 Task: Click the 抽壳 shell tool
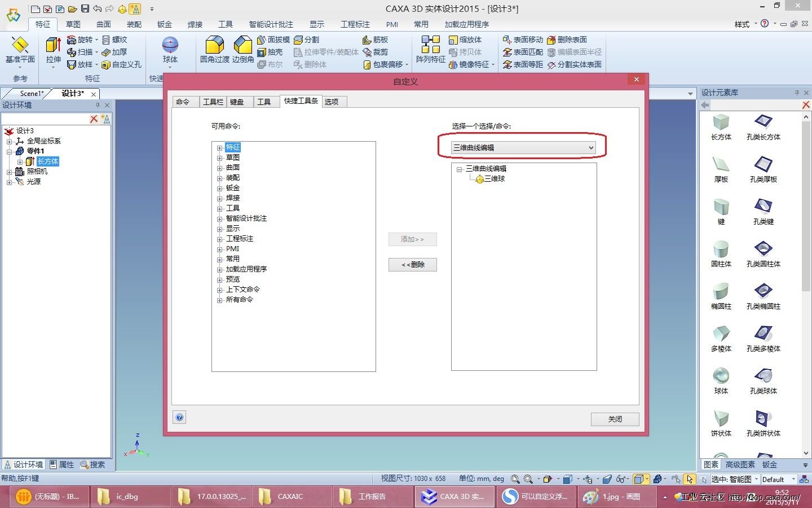(x=270, y=52)
